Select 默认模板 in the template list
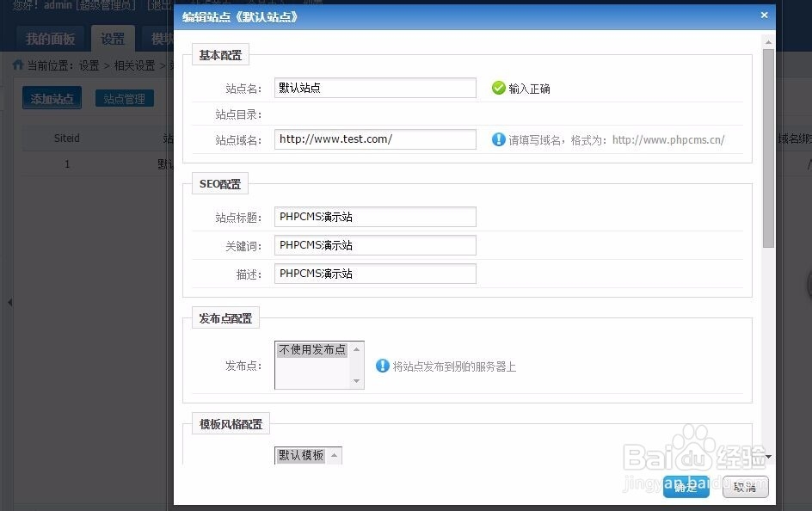The height and width of the screenshot is (511, 812). click(301, 455)
